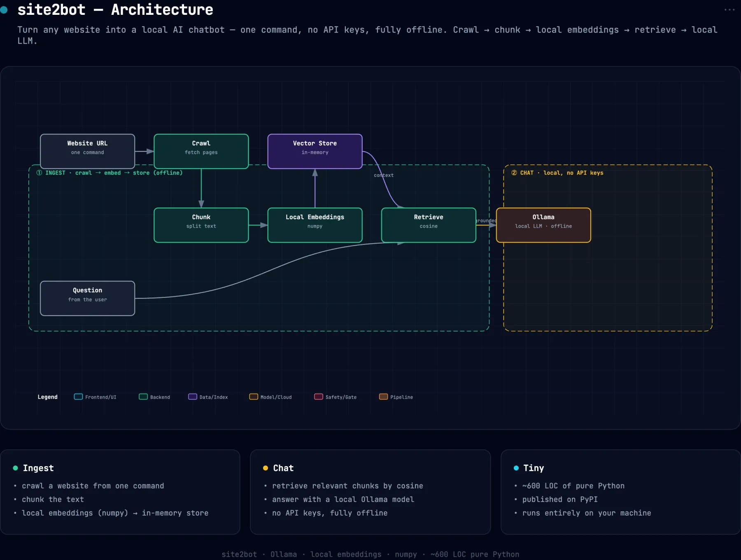Click the Question from the user node
741x560 pixels.
[87, 298]
